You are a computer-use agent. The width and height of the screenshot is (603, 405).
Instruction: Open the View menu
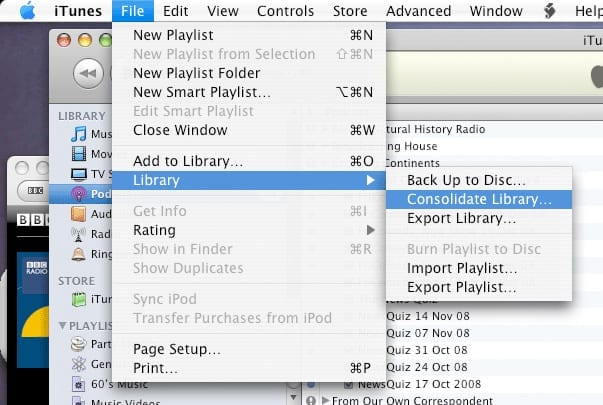coord(223,11)
